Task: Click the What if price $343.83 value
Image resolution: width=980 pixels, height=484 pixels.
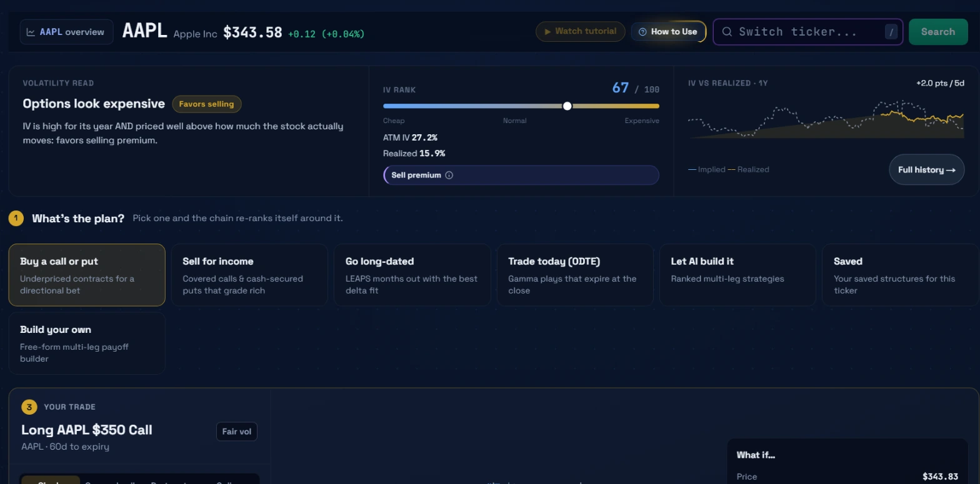Action: click(940, 477)
